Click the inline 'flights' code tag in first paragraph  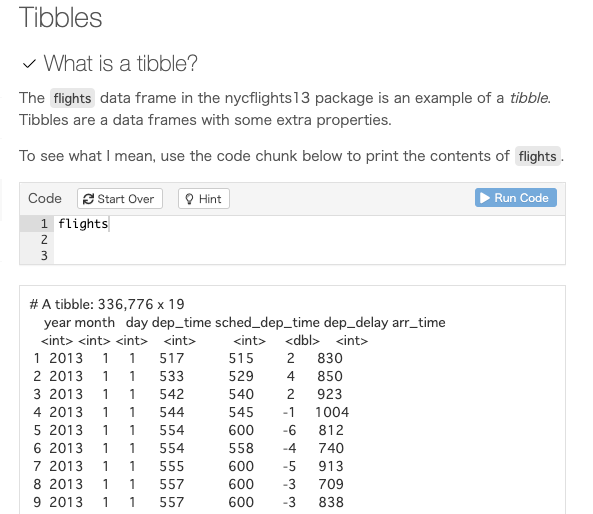72,98
